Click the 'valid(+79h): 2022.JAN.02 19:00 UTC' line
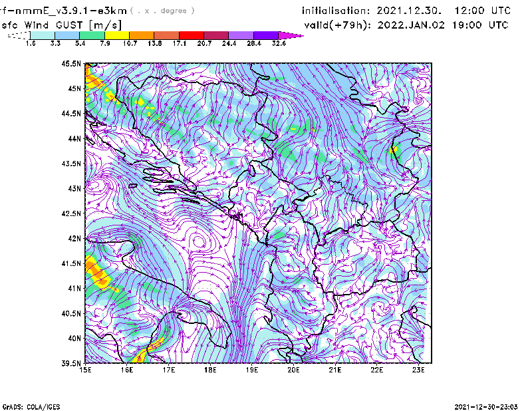The height and width of the screenshot is (411, 532). coord(406,25)
